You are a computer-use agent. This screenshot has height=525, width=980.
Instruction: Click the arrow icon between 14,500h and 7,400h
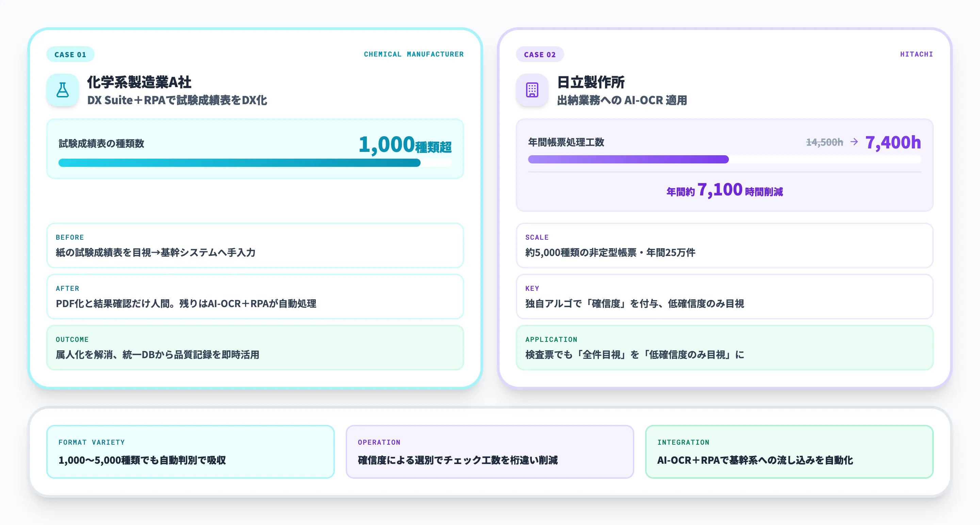pyautogui.click(x=854, y=143)
